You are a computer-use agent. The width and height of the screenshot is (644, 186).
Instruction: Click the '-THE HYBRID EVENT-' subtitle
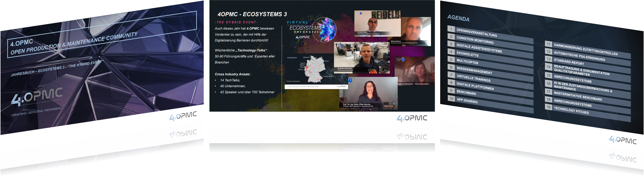(236, 22)
